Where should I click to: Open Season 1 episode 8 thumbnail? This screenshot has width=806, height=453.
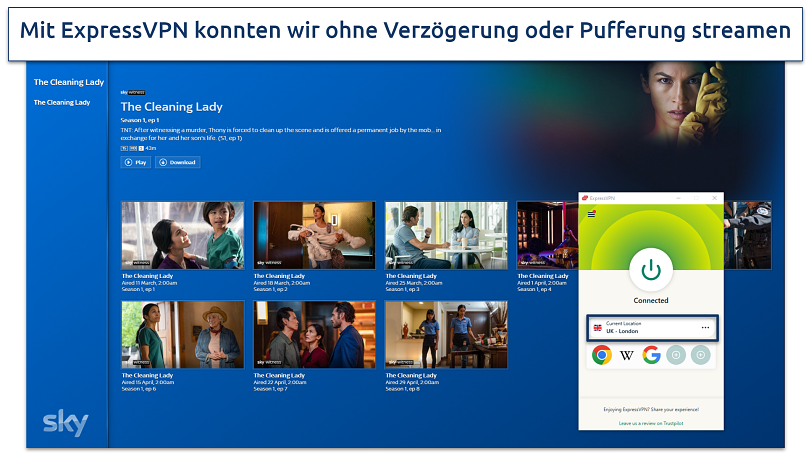pos(446,334)
